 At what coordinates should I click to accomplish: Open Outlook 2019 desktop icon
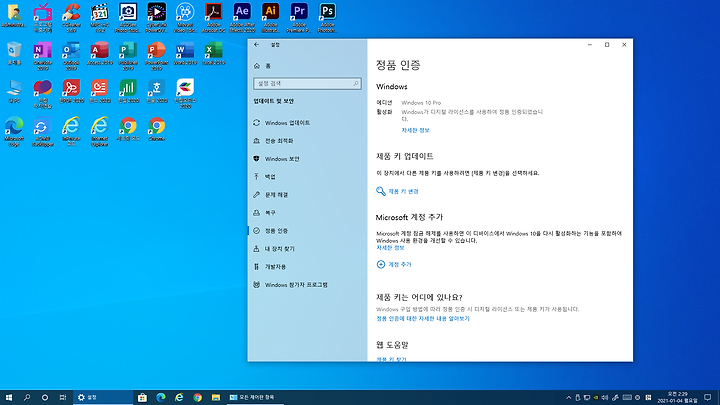point(71,56)
